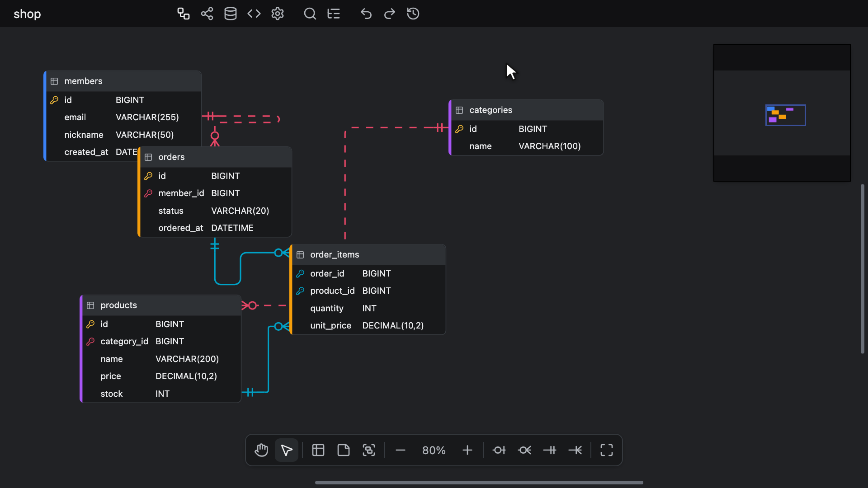Select the zero-one relationship tool

pos(499,450)
